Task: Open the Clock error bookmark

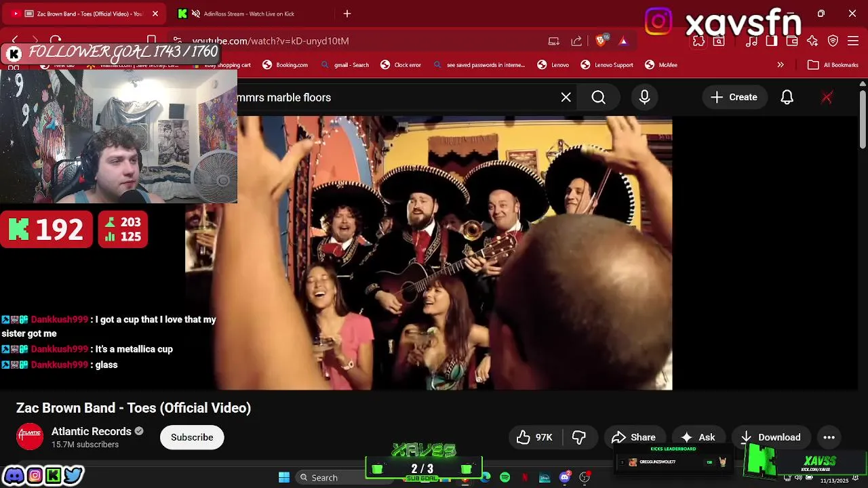Action: point(401,65)
